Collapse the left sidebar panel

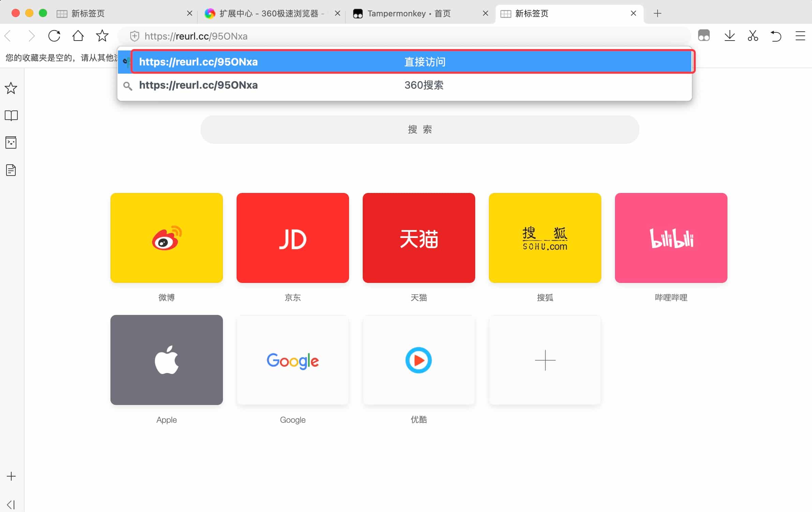pos(11,504)
